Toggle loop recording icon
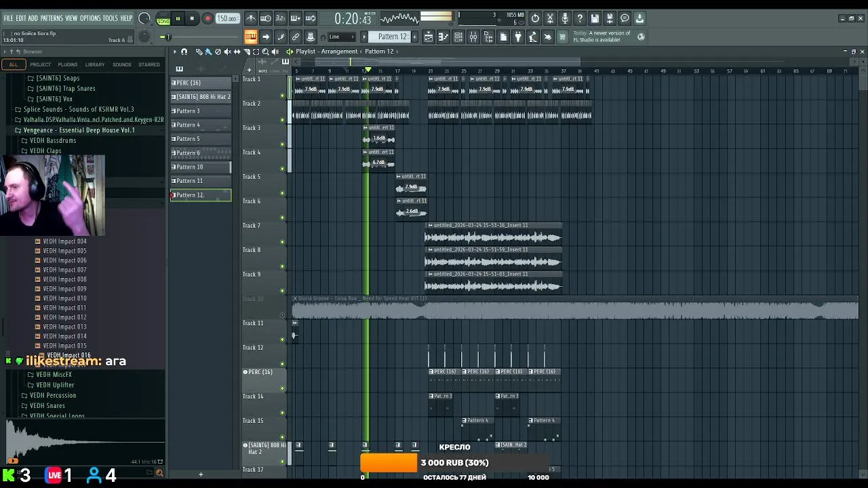Image resolution: width=868 pixels, height=488 pixels. tap(311, 18)
